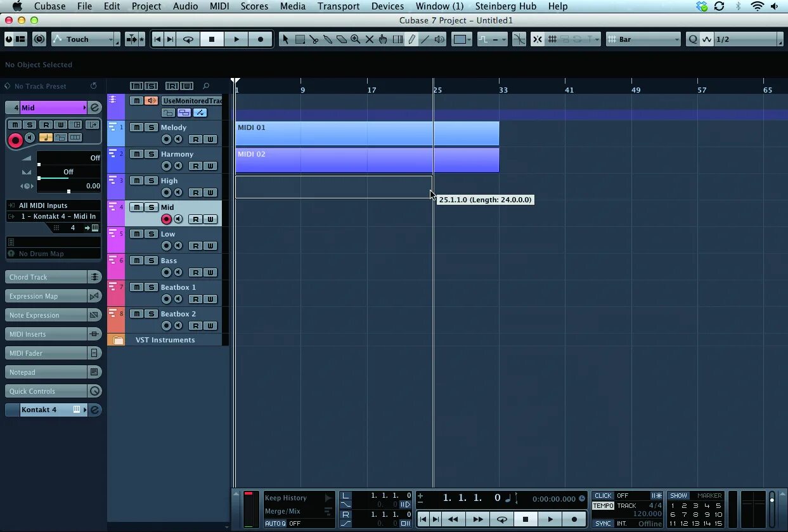
Task: Select the MIDI 01 clip
Action: [x=367, y=134]
